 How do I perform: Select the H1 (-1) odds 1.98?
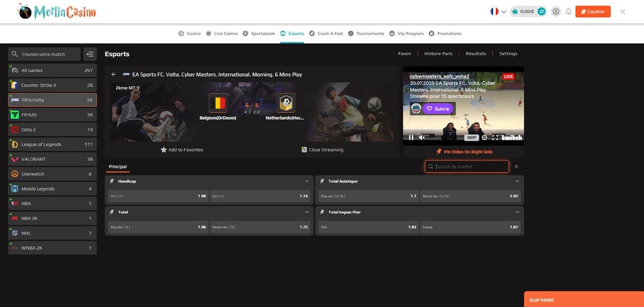(x=157, y=196)
